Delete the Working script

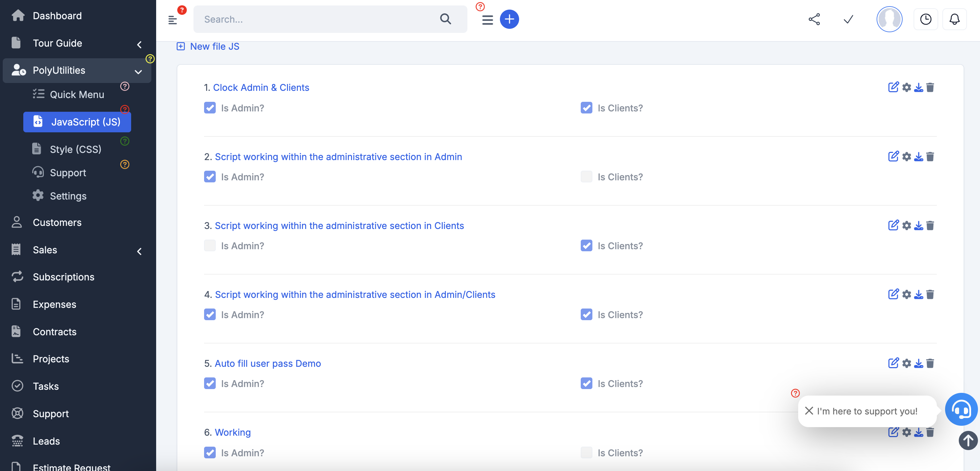point(931,432)
